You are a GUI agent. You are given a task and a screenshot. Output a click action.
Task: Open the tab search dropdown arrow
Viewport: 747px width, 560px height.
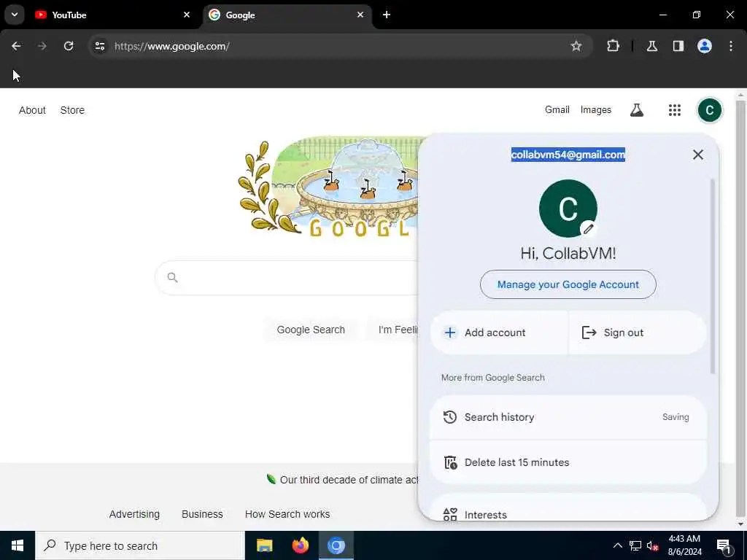point(15,15)
